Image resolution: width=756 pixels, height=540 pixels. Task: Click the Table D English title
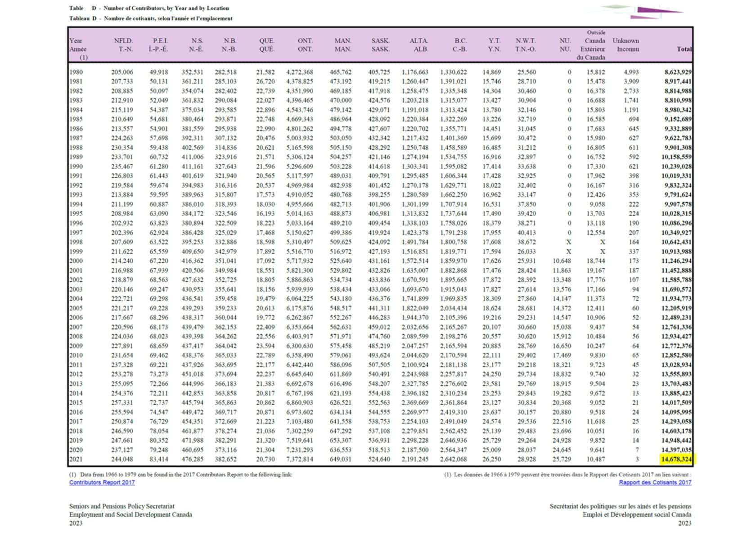coord(149,8)
